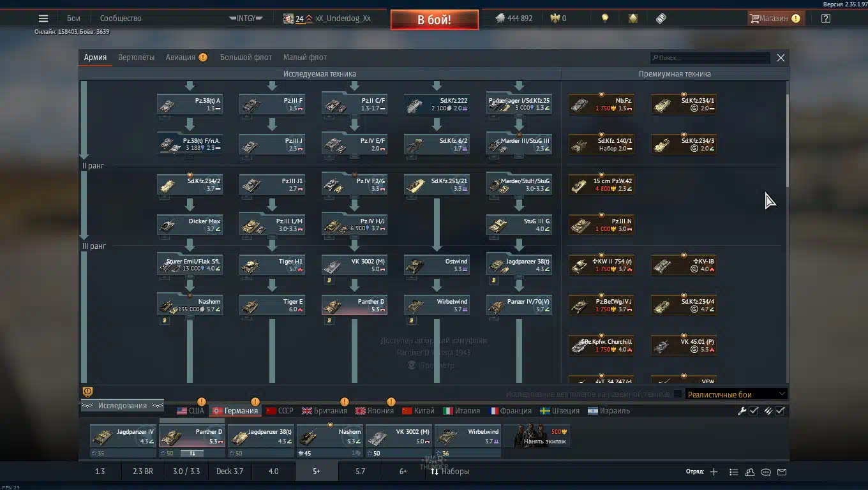Click the Golden Eagles currency icon

(x=555, y=19)
